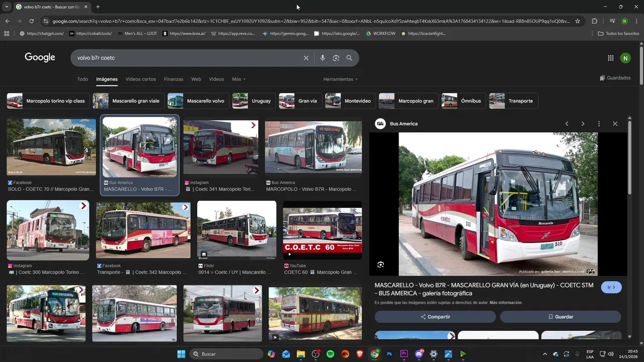This screenshot has width=644, height=362.
Task: Reload the page in Chrome
Action: click(31, 21)
